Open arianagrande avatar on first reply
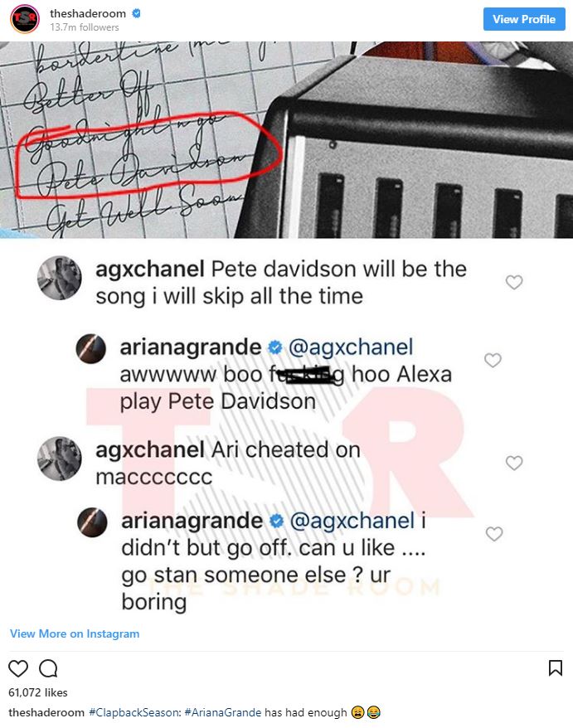The image size is (573, 728). (90, 349)
